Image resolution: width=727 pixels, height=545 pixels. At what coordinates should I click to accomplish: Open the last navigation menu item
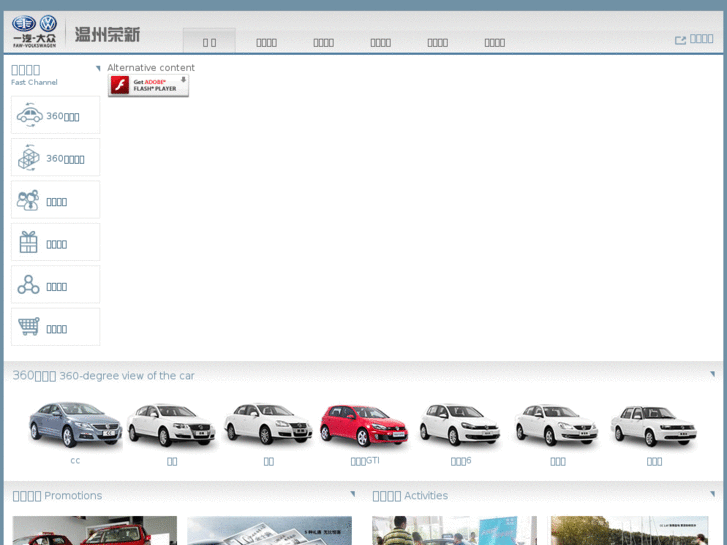click(x=494, y=42)
